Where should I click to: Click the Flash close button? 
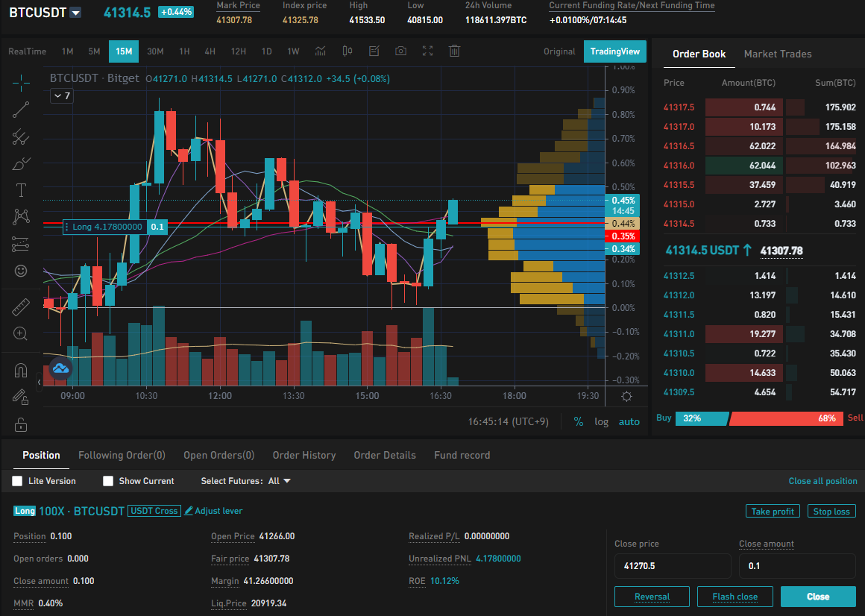click(x=735, y=597)
